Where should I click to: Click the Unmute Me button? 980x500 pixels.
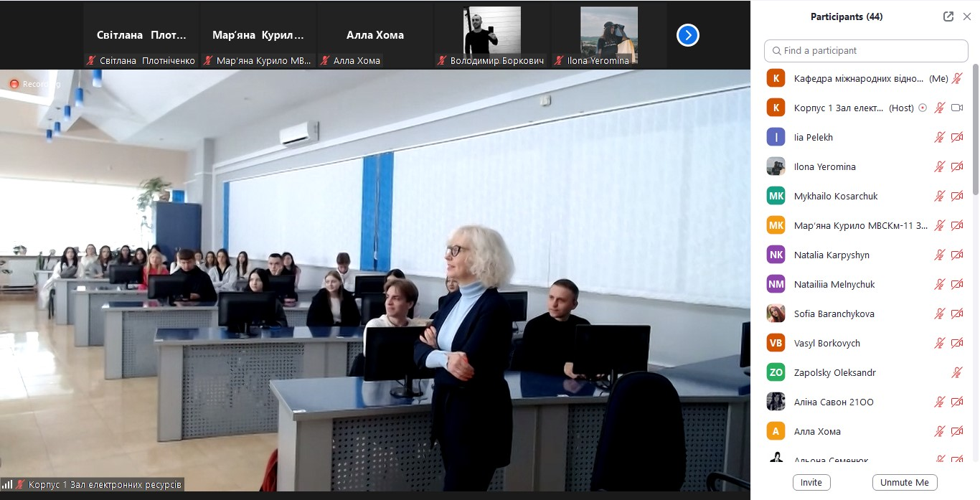click(905, 483)
